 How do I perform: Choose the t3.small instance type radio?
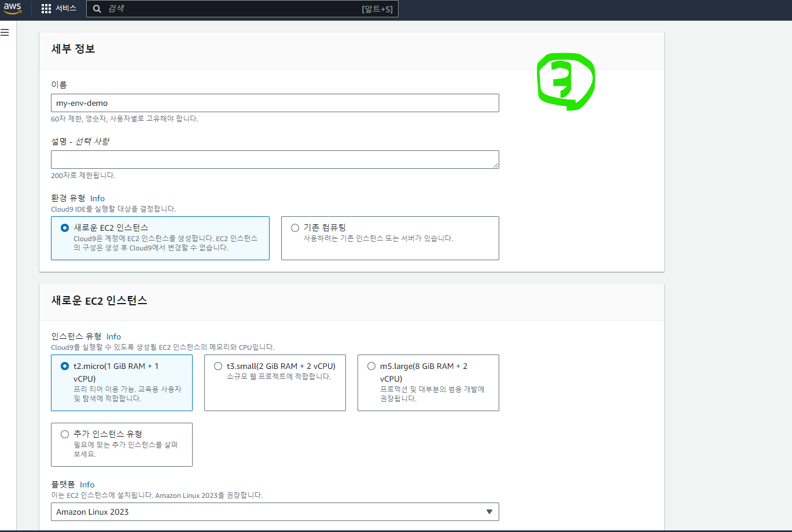coord(218,366)
